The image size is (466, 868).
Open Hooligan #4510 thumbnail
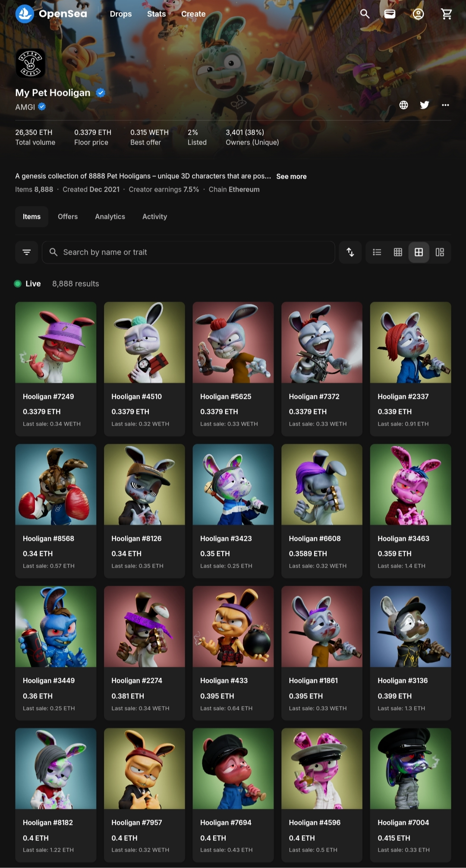pyautogui.click(x=145, y=342)
